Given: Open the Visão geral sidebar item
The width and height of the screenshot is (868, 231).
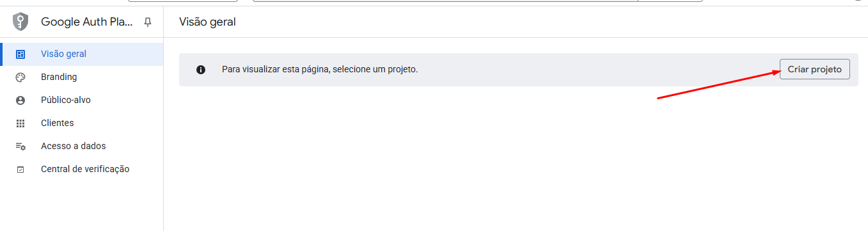Looking at the screenshot, I should click(x=82, y=54).
